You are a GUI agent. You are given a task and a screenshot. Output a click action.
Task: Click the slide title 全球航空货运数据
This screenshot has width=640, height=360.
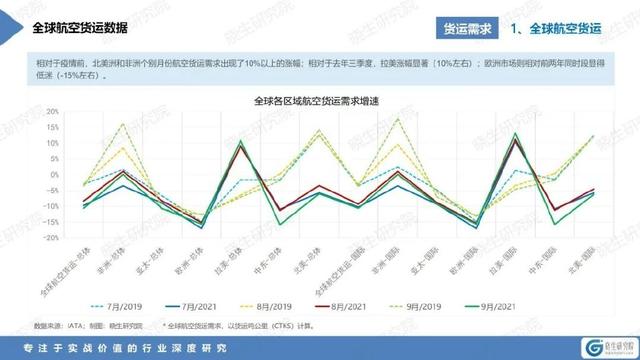(x=80, y=28)
